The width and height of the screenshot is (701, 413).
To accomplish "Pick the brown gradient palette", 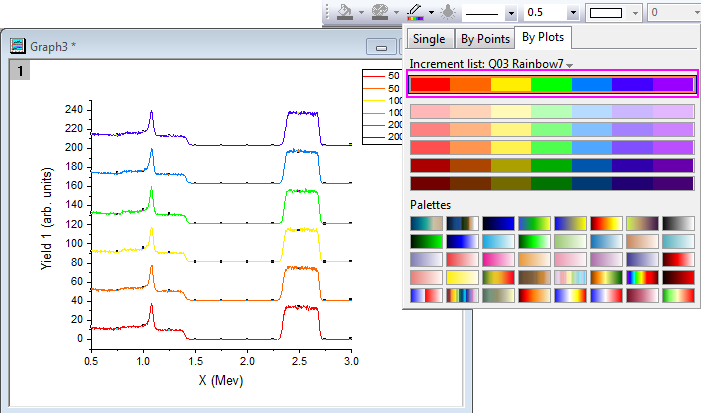I will tap(534, 277).
